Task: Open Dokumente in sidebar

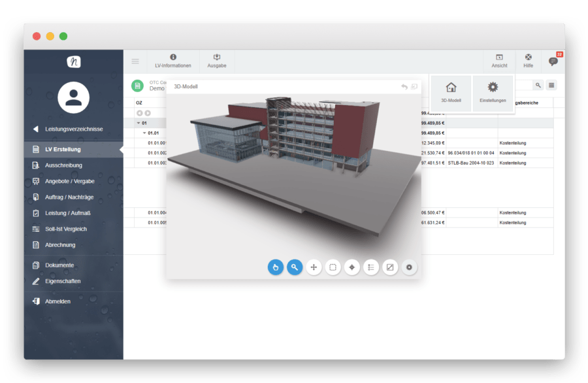Action: (x=73, y=265)
